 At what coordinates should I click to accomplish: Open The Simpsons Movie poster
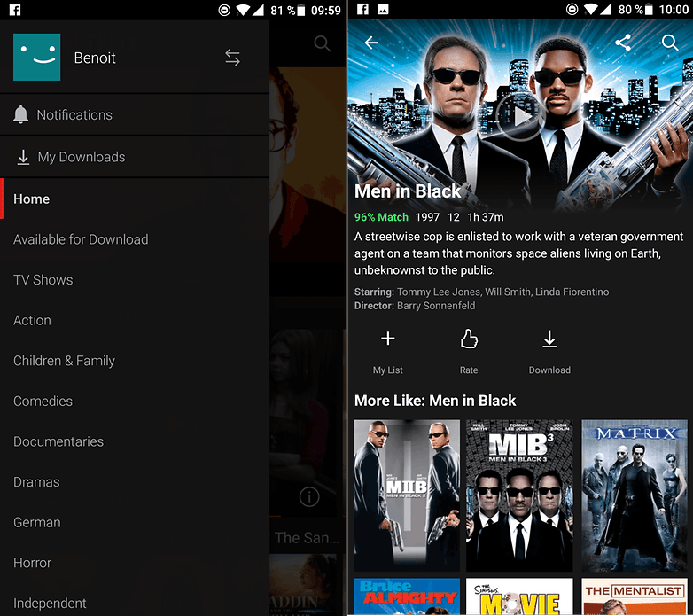pyautogui.click(x=519, y=597)
